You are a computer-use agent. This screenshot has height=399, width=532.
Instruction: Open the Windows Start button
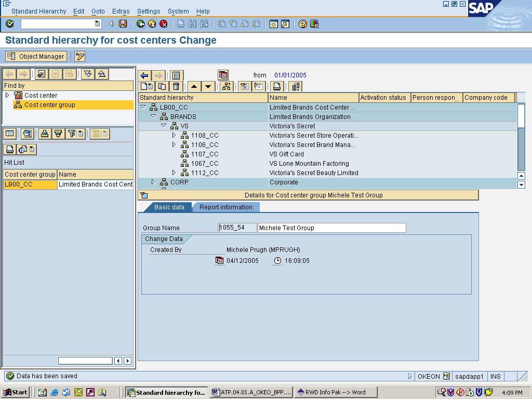[x=16, y=393]
